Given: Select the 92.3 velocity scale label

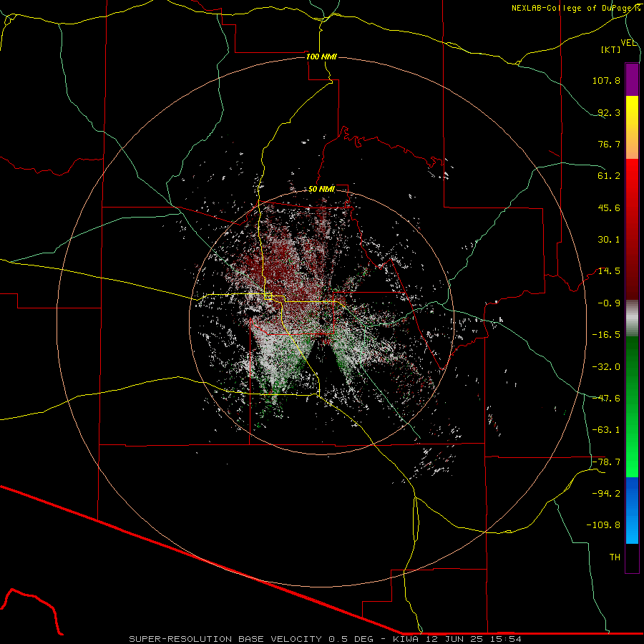Looking at the screenshot, I should pyautogui.click(x=609, y=112).
